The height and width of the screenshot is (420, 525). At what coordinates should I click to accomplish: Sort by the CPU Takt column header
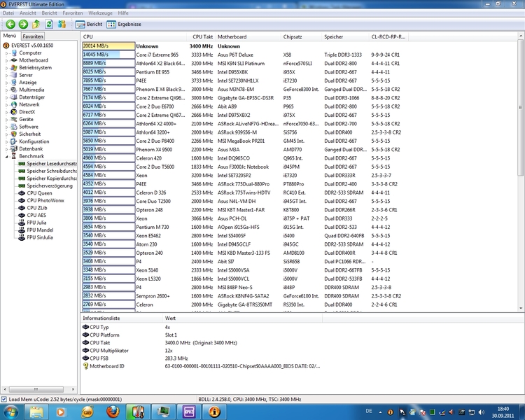click(x=200, y=37)
